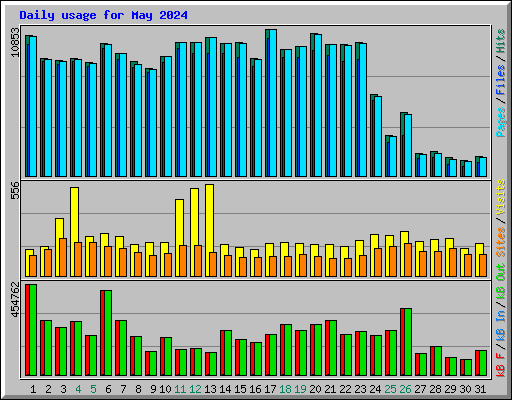Viewport: 512px width, 400px height.
Task: Click day 11 on the x-axis
Action: (x=180, y=389)
